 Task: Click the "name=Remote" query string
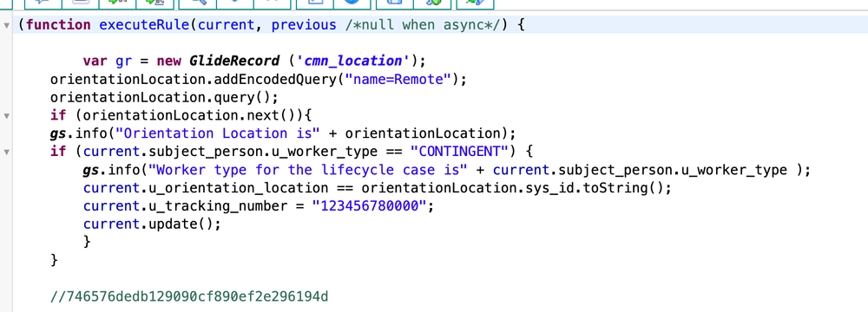[398, 79]
